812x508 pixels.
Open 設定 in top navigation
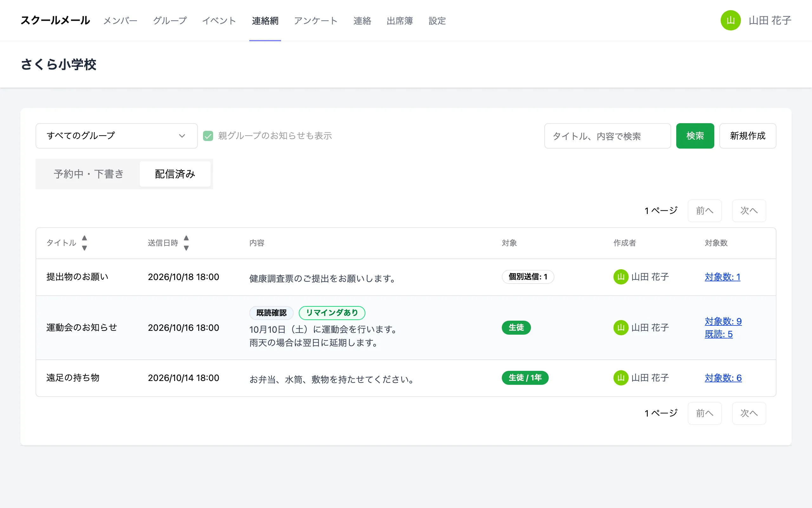point(437,21)
